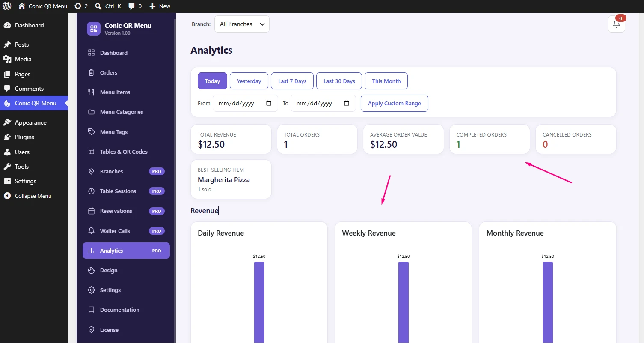644x343 pixels.
Task: Click the Analytics bar chart icon
Action: (x=91, y=251)
